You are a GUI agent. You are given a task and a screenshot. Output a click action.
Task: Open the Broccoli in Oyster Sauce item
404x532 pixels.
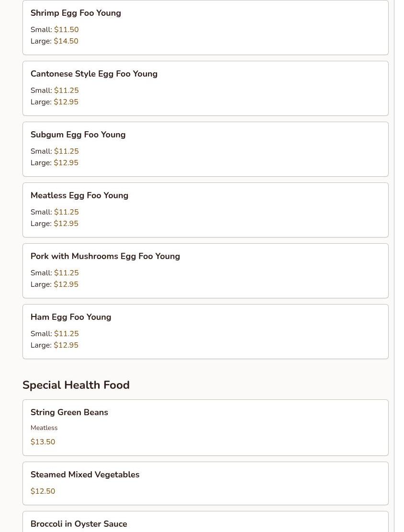click(79, 524)
